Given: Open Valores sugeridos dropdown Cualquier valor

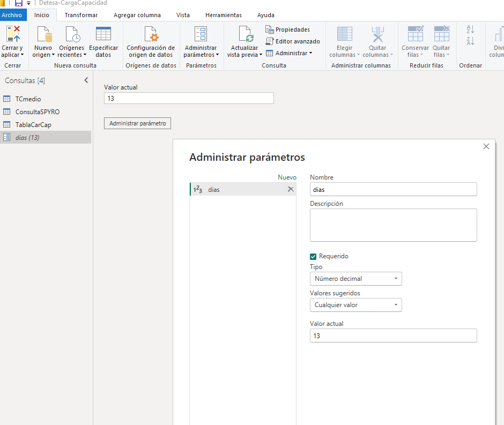Looking at the screenshot, I should [x=356, y=305].
